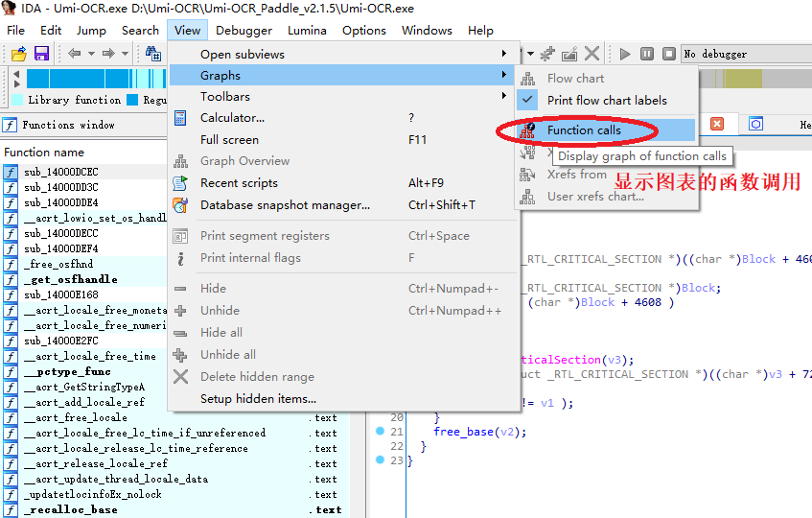Expand the Toolbars submenu

click(x=344, y=96)
